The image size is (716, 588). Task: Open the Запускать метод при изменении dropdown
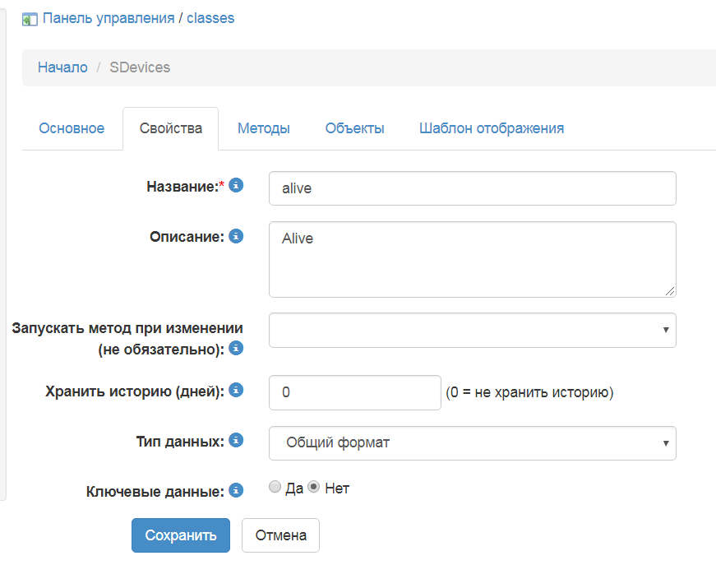[x=472, y=330]
